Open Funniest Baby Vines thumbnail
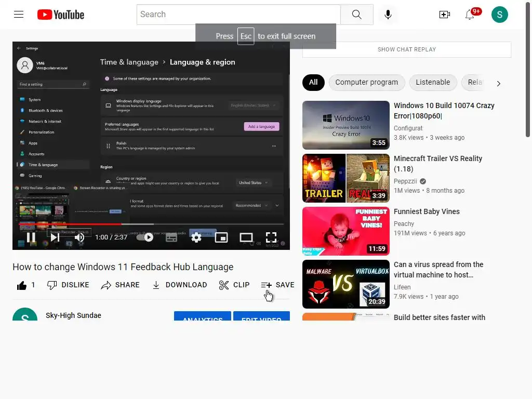The width and height of the screenshot is (532, 399). 345,231
